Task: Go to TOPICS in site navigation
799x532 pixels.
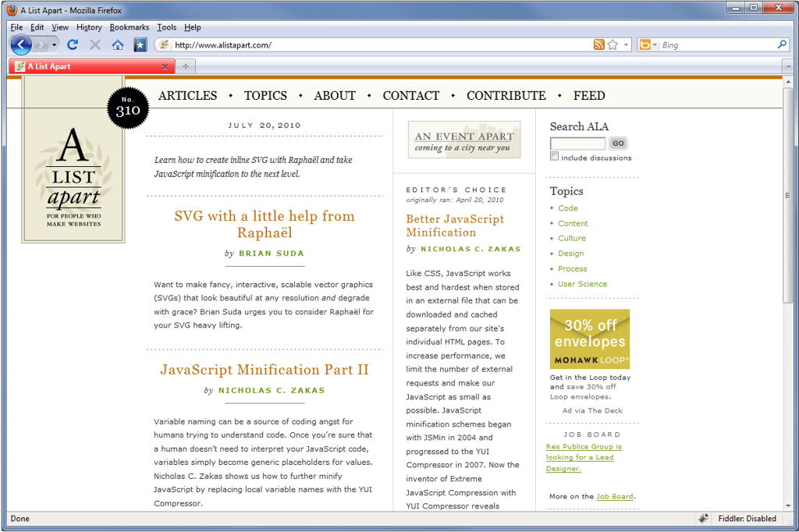Action: 265,96
